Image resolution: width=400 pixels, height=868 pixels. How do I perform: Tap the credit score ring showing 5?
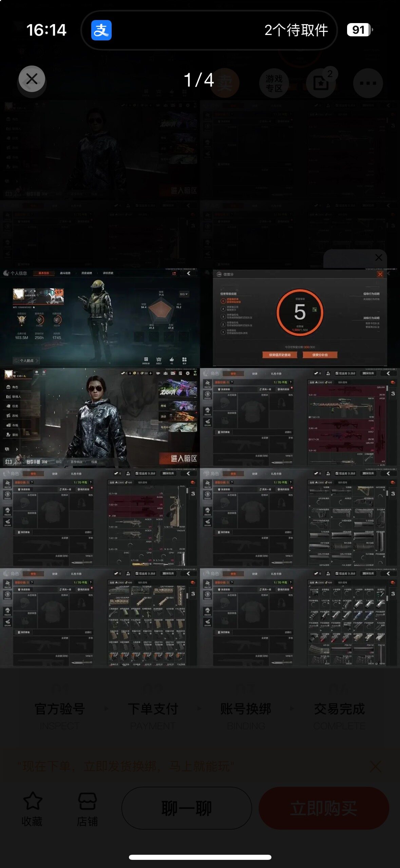(300, 312)
